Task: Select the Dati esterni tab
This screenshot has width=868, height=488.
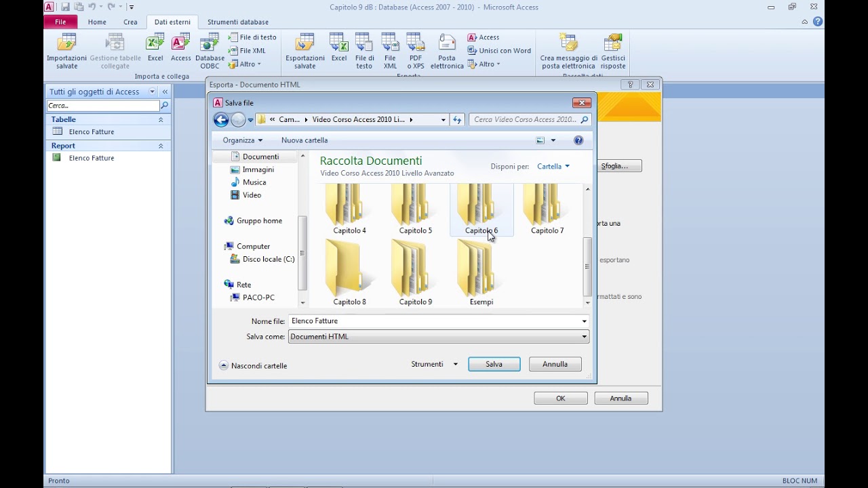Action: 172,22
